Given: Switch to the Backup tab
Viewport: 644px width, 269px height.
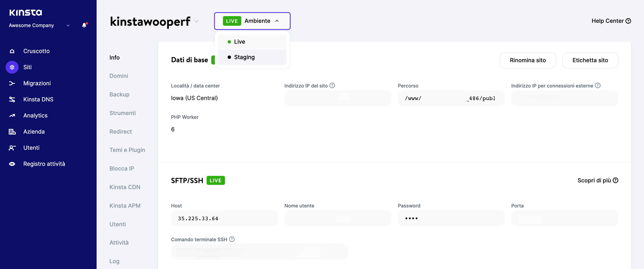Looking at the screenshot, I should tap(119, 94).
